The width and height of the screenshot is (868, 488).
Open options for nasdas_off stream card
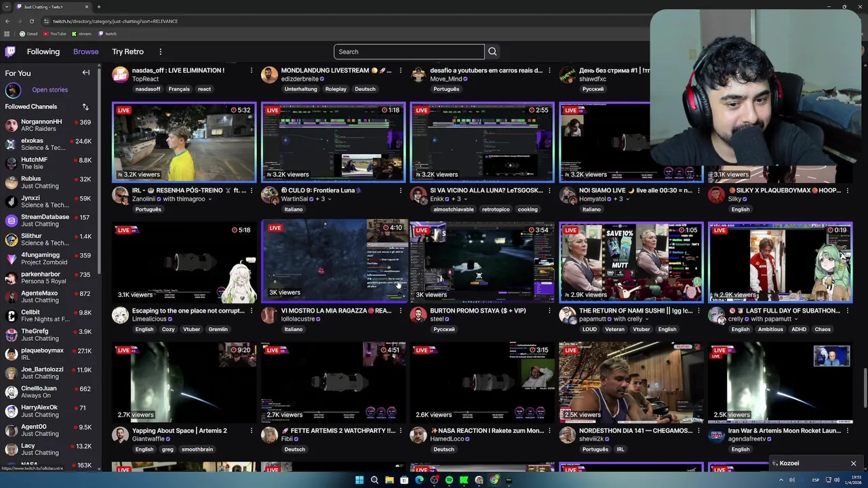[x=251, y=70]
